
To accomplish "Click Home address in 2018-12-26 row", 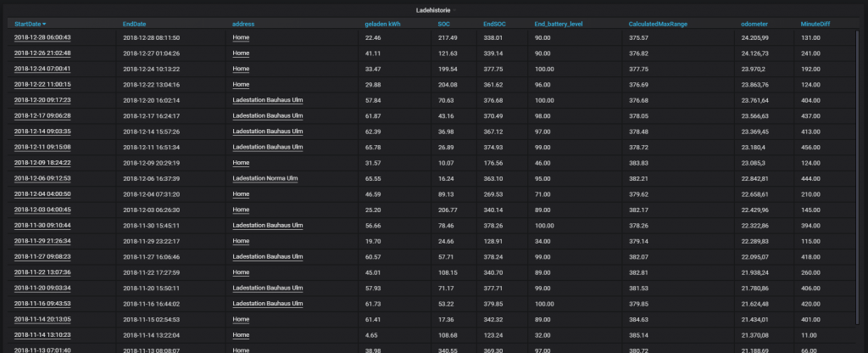I will 241,53.
